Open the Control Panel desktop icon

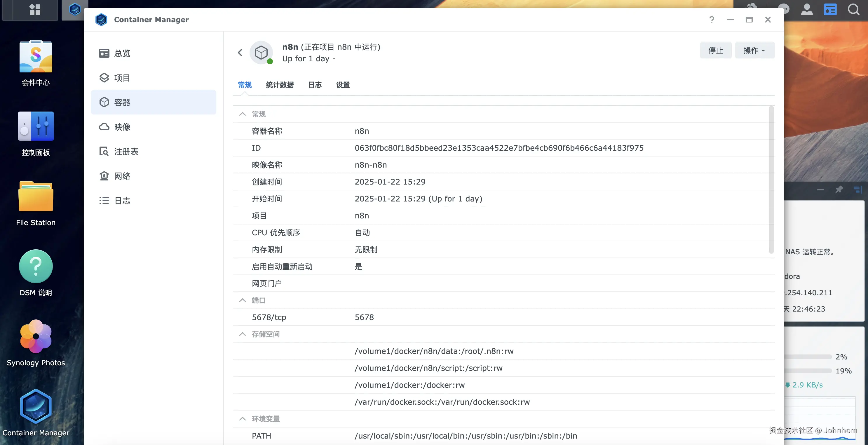click(x=36, y=126)
